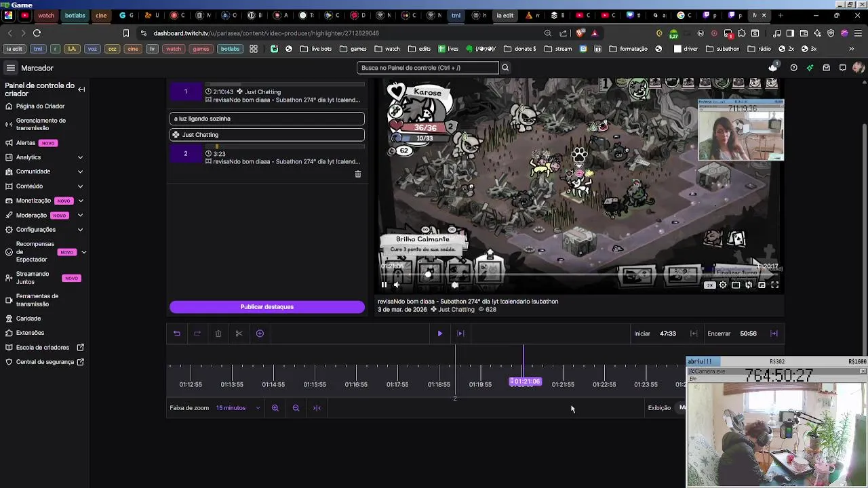The height and width of the screenshot is (488, 868).
Task: Click the dashboard search input field
Action: 428,68
